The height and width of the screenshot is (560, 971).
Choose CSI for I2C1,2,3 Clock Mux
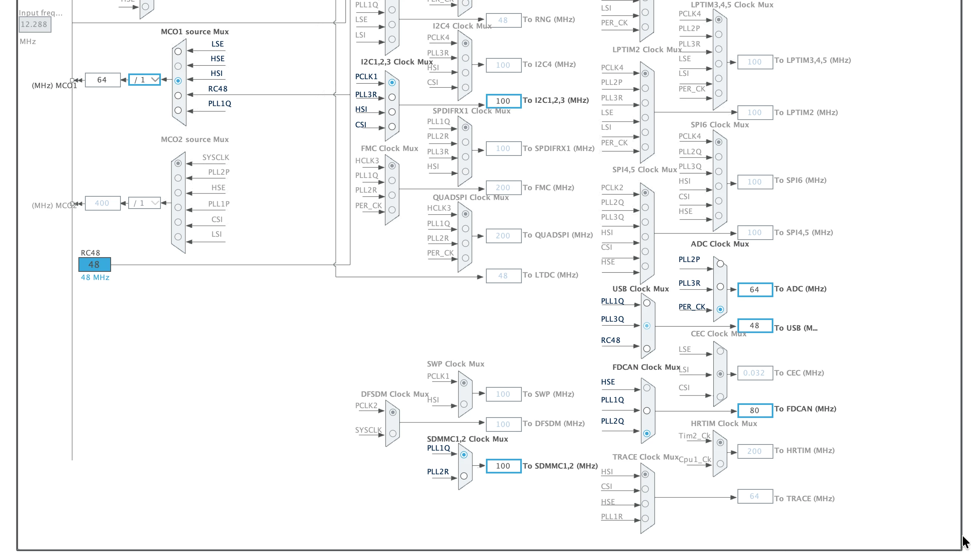(x=392, y=127)
